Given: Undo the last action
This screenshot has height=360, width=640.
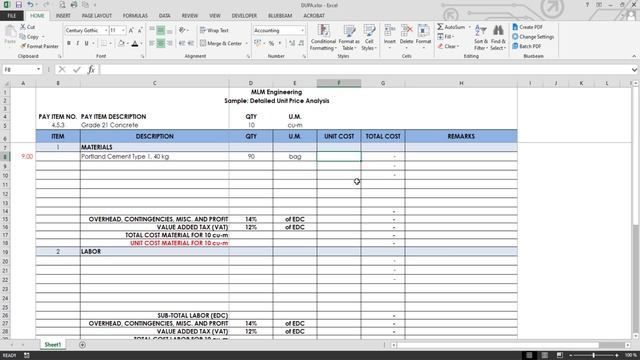Looking at the screenshot, I should pos(30,5).
